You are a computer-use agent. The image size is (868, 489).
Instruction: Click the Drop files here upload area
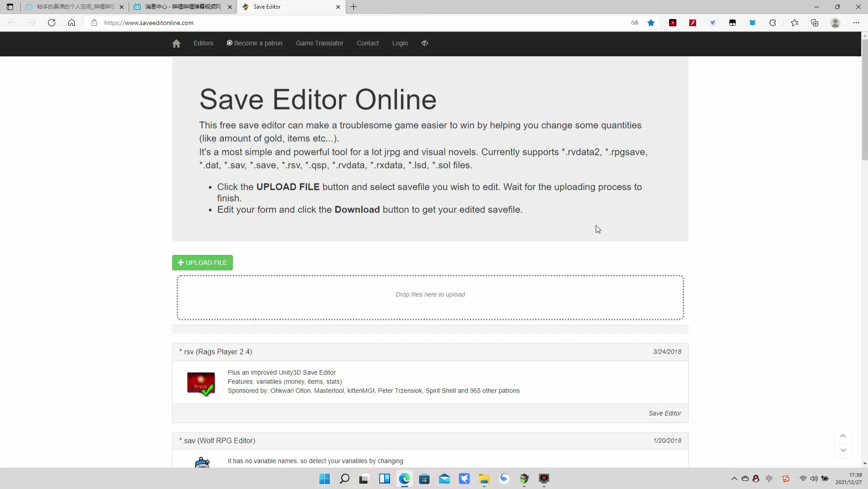[430, 297]
